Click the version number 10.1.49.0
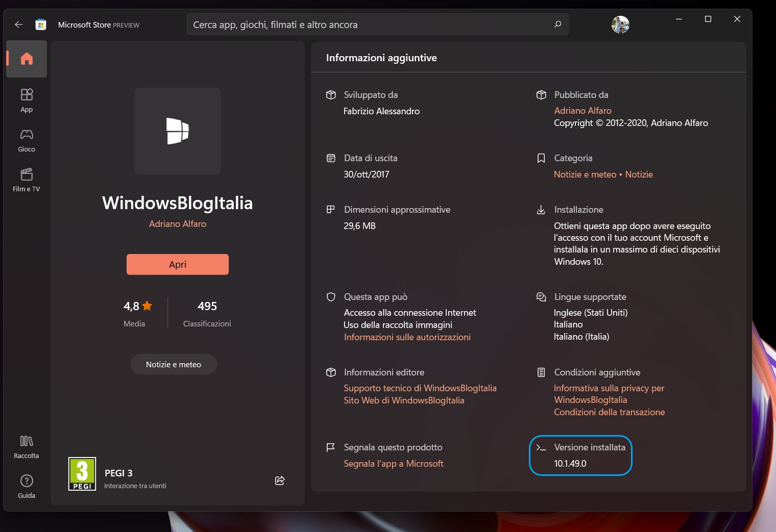 click(x=570, y=464)
